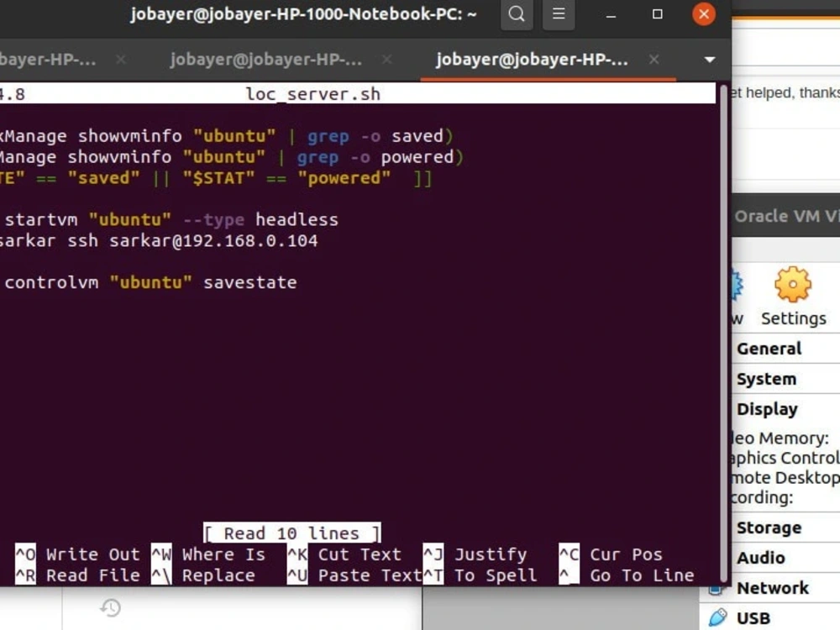840x630 pixels.
Task: Click the history clock icon below the terminal
Action: pos(109,606)
